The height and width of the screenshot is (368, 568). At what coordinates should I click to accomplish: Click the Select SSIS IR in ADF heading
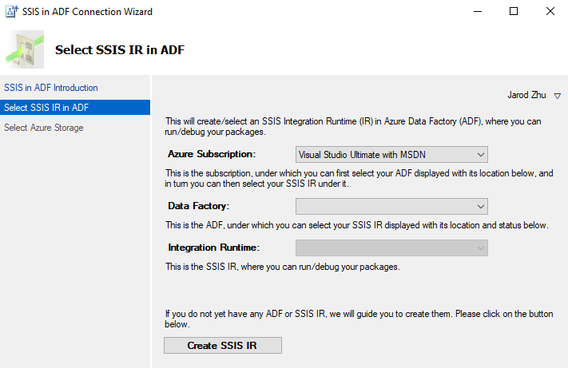click(120, 50)
